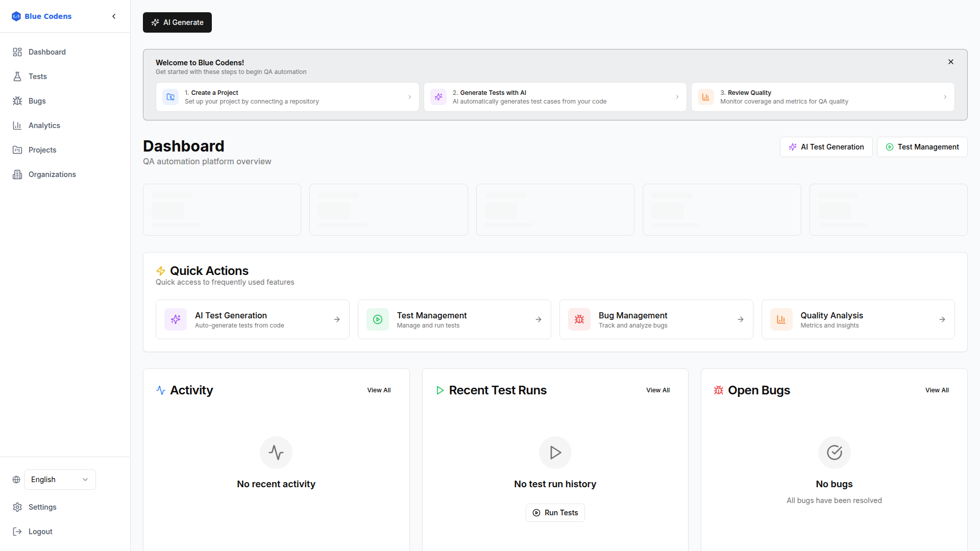Expand Generate Tests with AI chevron
Image resolution: width=980 pixels, height=551 pixels.
[x=677, y=97]
